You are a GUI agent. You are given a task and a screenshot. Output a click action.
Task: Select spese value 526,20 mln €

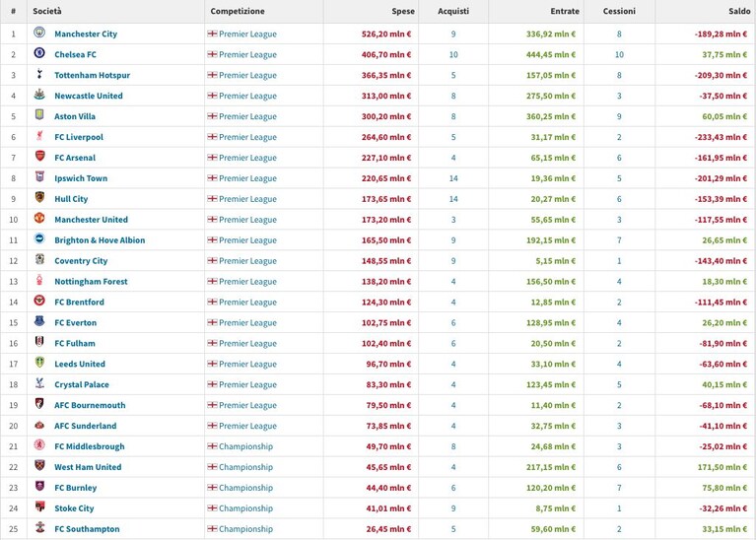click(x=386, y=34)
